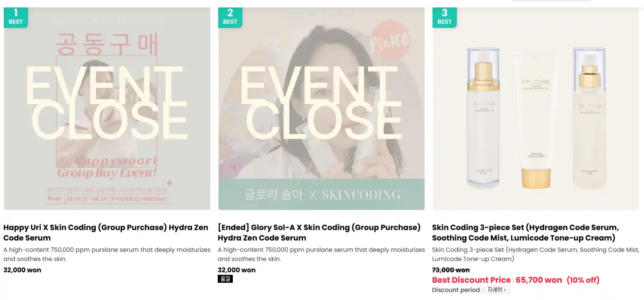The height and width of the screenshot is (300, 644).
Task: Click the 3-piece set description text
Action: pyautogui.click(x=535, y=254)
